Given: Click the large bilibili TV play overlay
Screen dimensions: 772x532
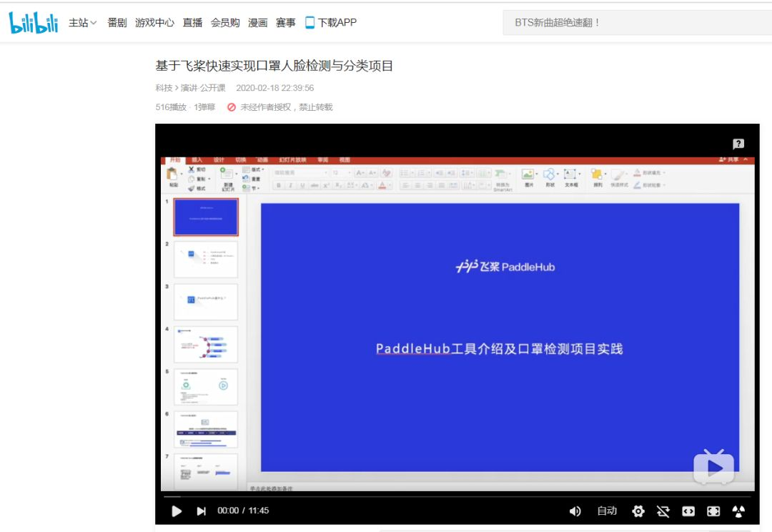Looking at the screenshot, I should (714, 466).
